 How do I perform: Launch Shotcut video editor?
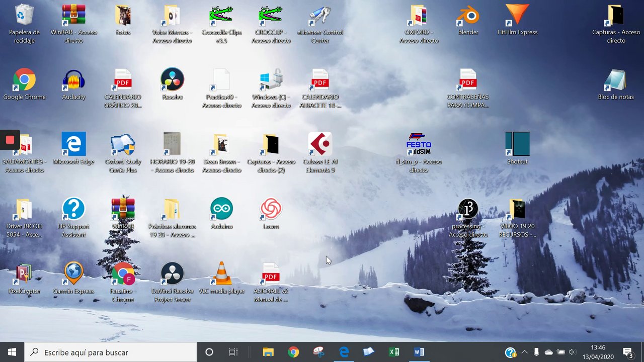click(x=517, y=149)
